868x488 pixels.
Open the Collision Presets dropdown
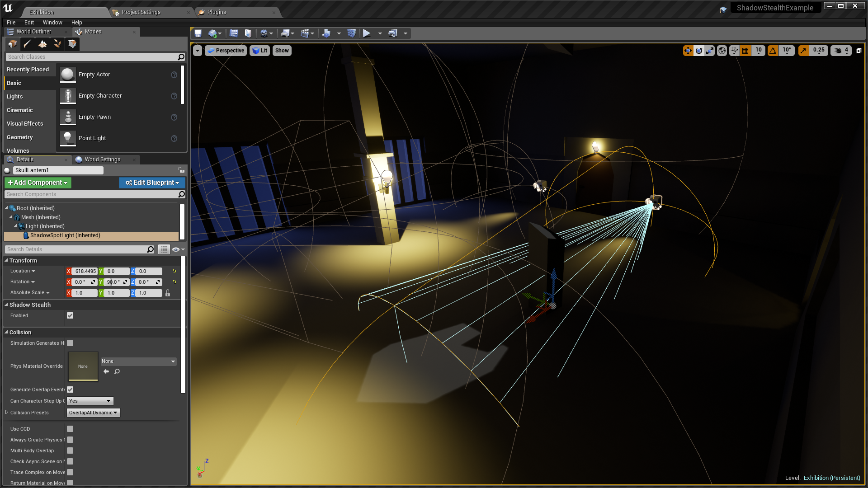(x=93, y=413)
